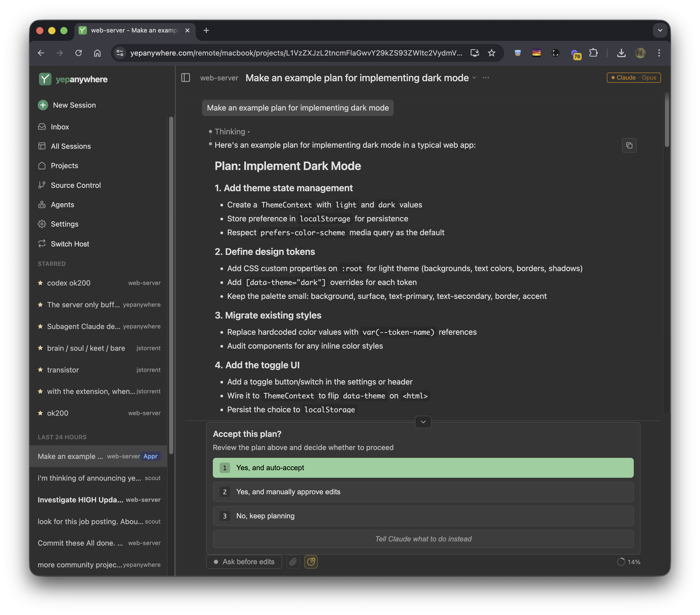Click the Tell Claude what to do field
700x615 pixels.
click(423, 539)
